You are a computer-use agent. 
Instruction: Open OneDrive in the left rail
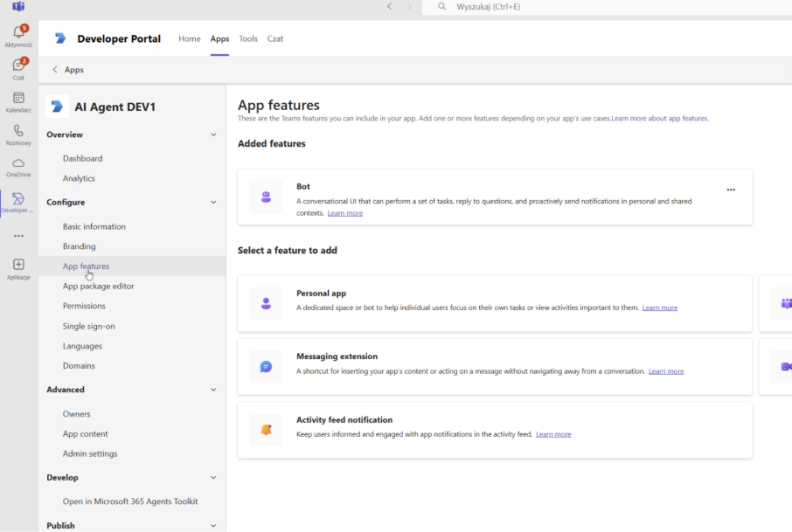(x=18, y=166)
